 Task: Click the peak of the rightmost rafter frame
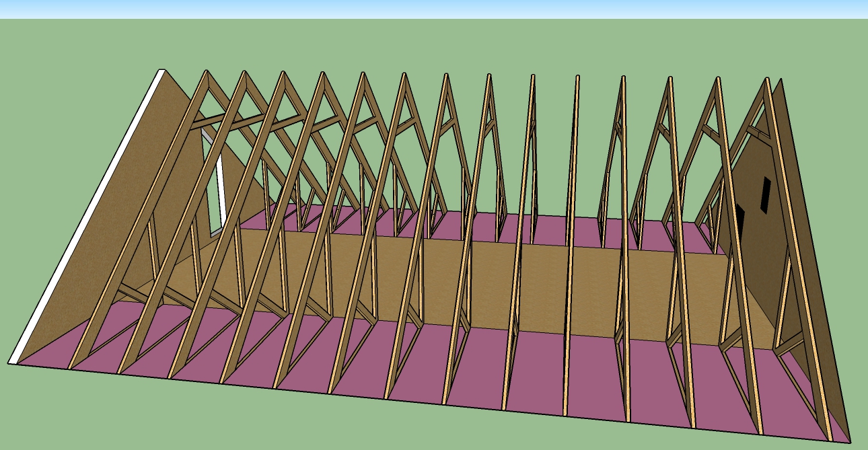766,79
